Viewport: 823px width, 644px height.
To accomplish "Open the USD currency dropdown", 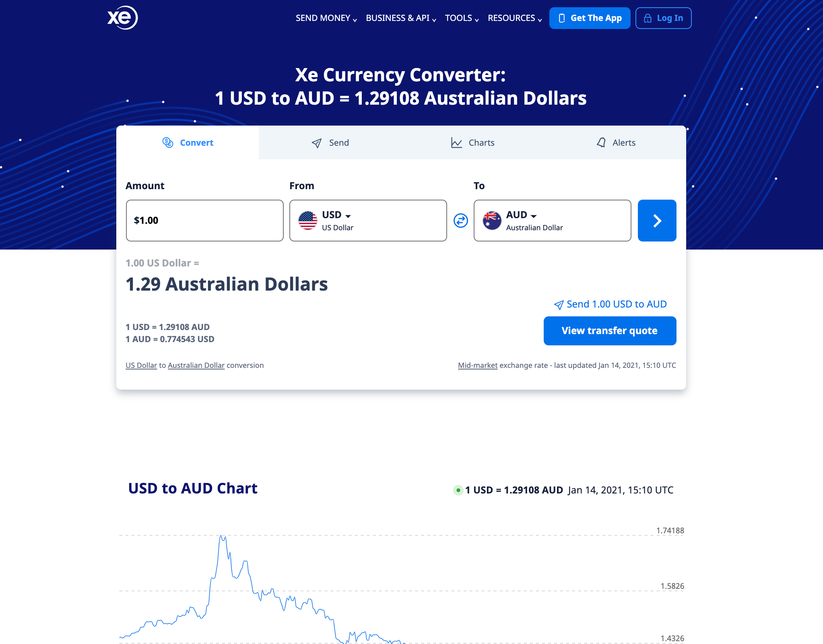I will (x=368, y=221).
